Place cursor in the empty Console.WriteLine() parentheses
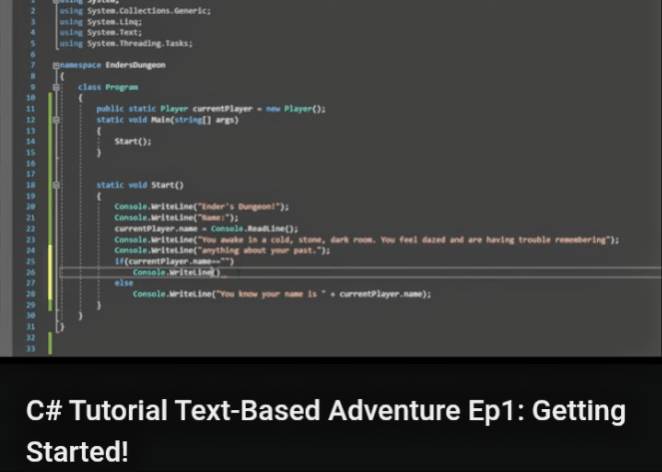This screenshot has height=472, width=662. click(215, 273)
